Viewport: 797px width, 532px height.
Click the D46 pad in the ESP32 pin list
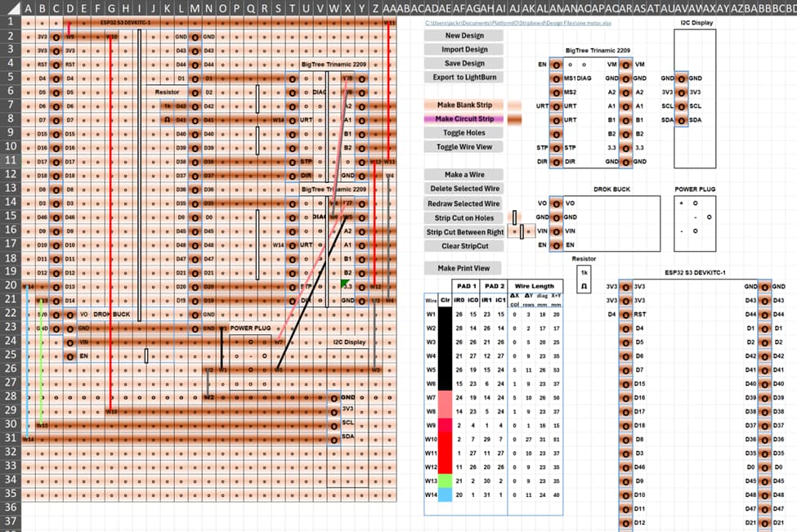click(x=625, y=467)
